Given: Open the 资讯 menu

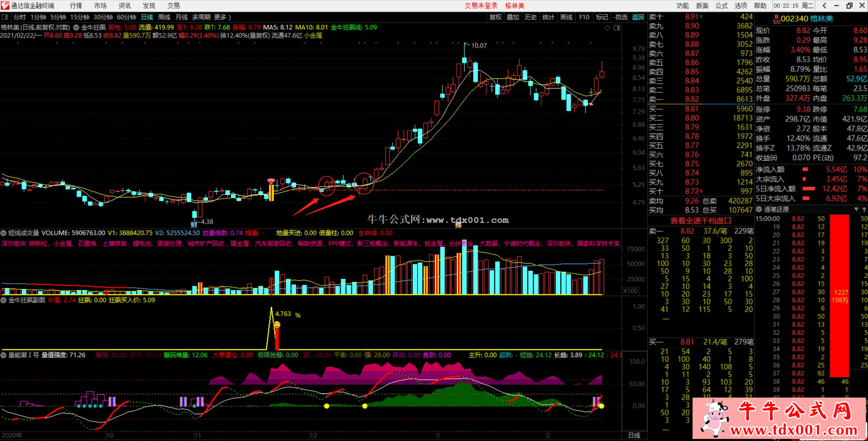Looking at the screenshot, I should [x=125, y=5].
